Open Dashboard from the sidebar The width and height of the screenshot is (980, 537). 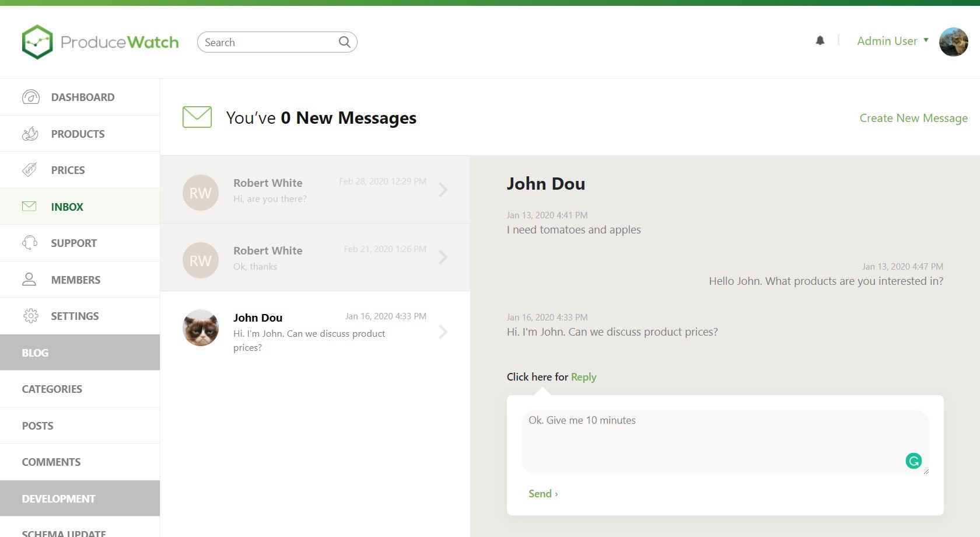pyautogui.click(x=82, y=97)
